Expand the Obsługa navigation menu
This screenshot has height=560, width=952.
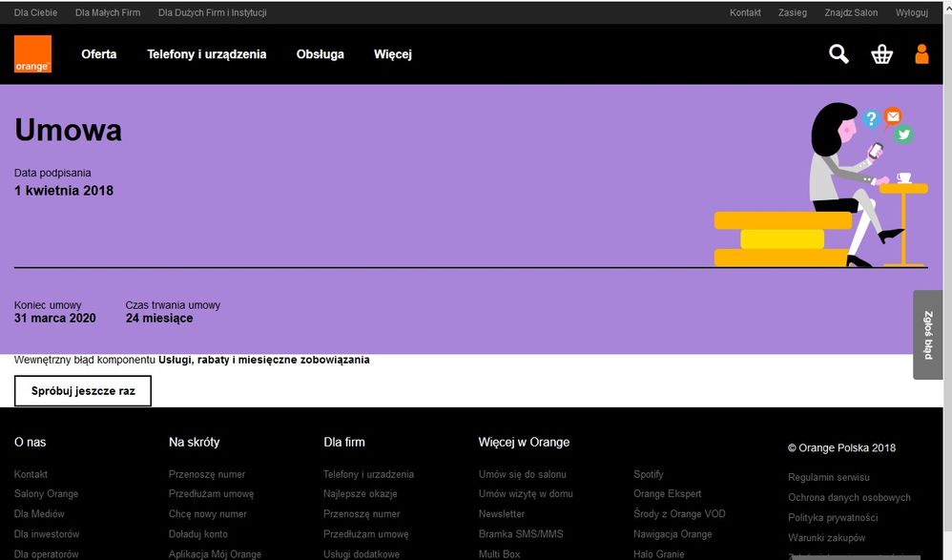point(320,54)
